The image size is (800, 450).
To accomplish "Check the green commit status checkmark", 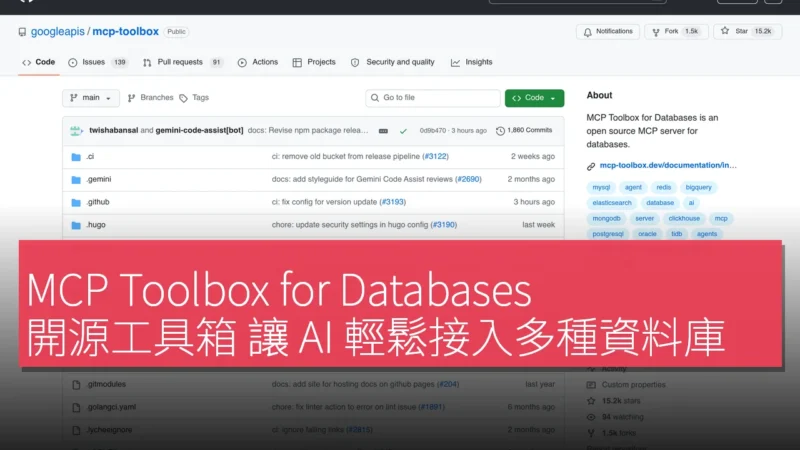I will pos(403,131).
